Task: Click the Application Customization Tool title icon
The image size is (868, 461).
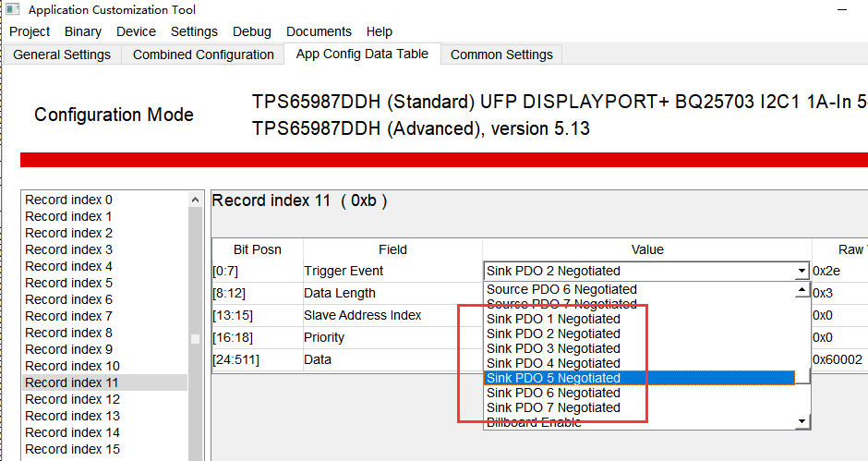Action: [13, 9]
